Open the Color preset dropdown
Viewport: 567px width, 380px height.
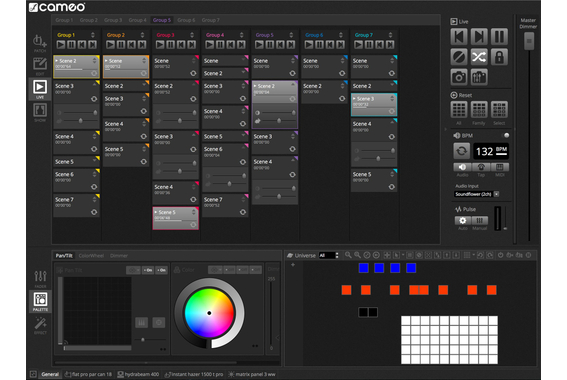(x=215, y=270)
